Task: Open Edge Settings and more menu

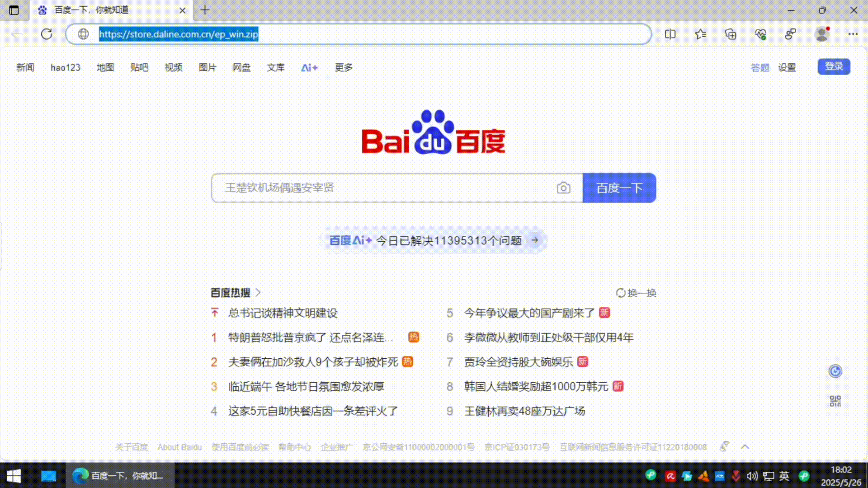Action: coord(853,34)
